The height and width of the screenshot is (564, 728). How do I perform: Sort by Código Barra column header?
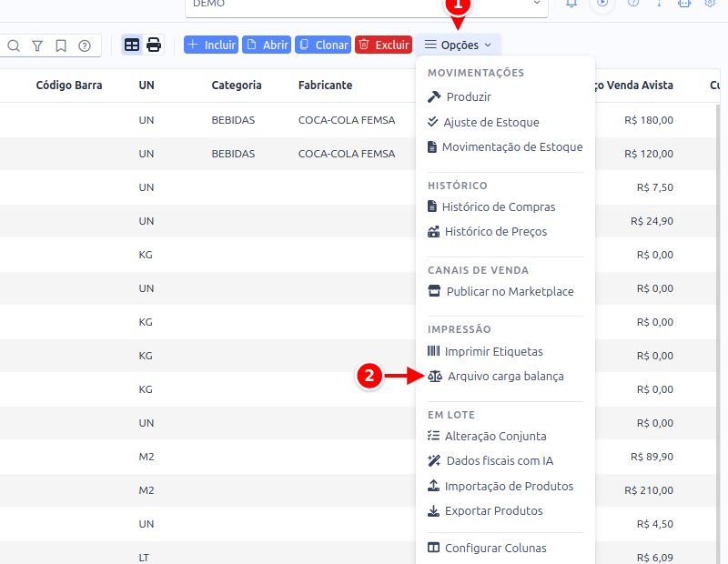tap(69, 86)
